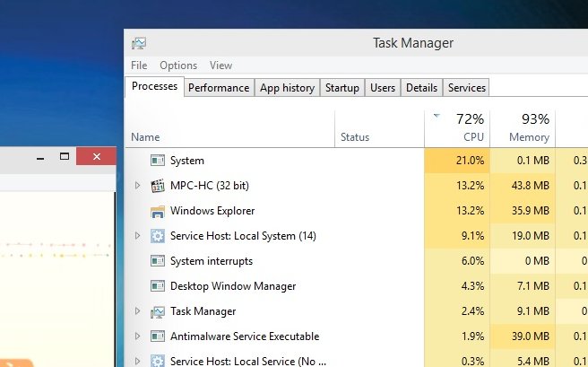Screen dimensions: 588x367
Task: Select the MPC-HC (32 bit) row text
Action: 210,186
